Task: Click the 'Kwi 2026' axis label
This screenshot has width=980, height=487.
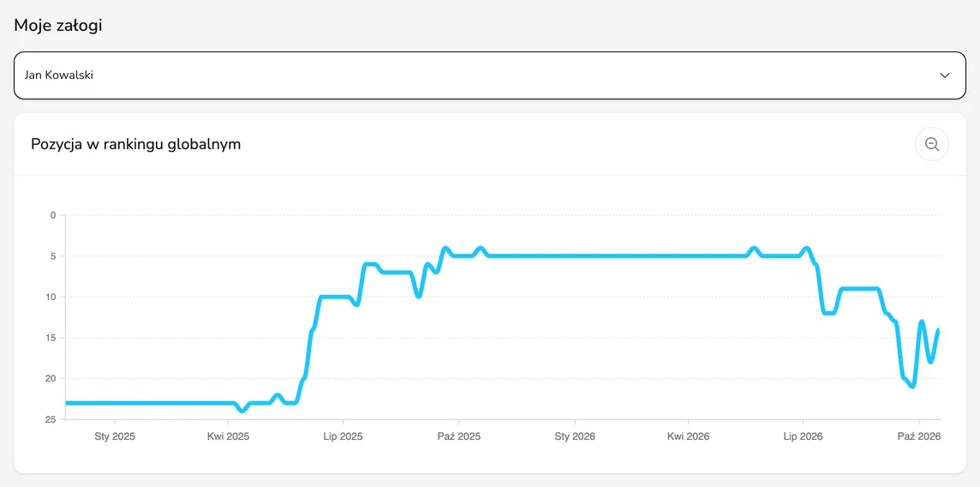Action: [x=688, y=436]
